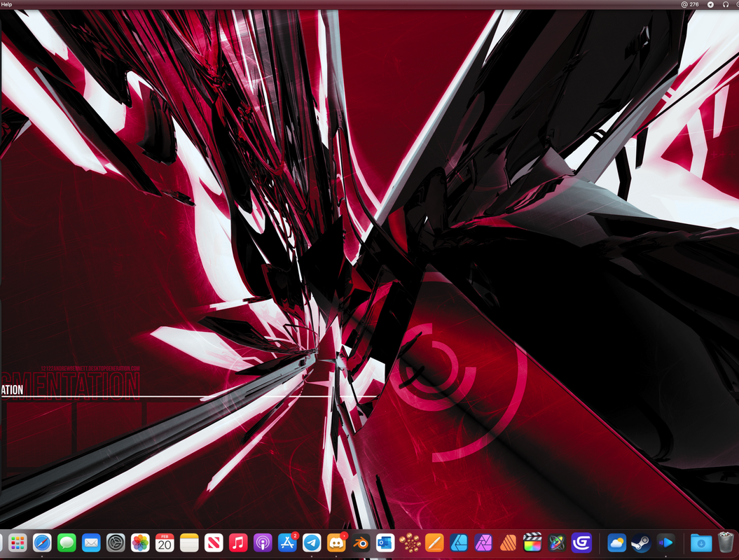This screenshot has width=739, height=560.
Task: Open the Downloads folder in Dock
Action: point(701,543)
